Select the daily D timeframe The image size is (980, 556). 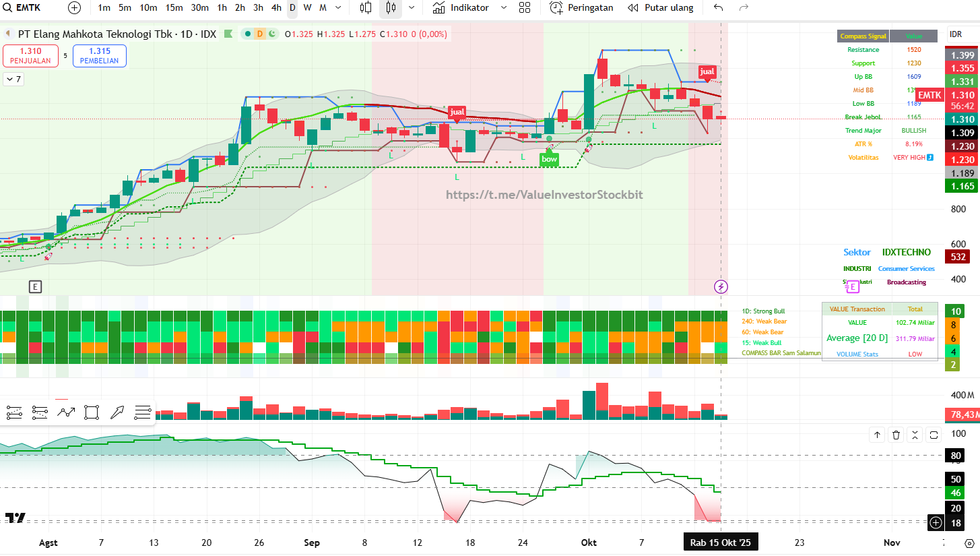point(292,8)
